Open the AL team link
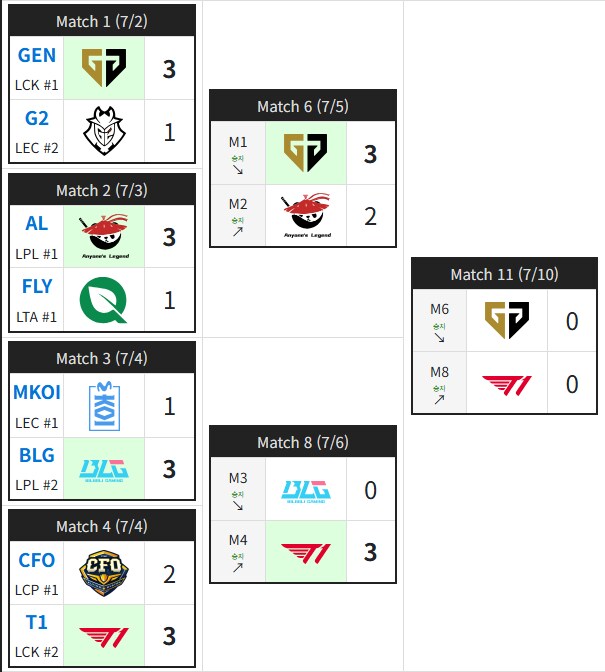The image size is (605, 672). tap(36, 223)
